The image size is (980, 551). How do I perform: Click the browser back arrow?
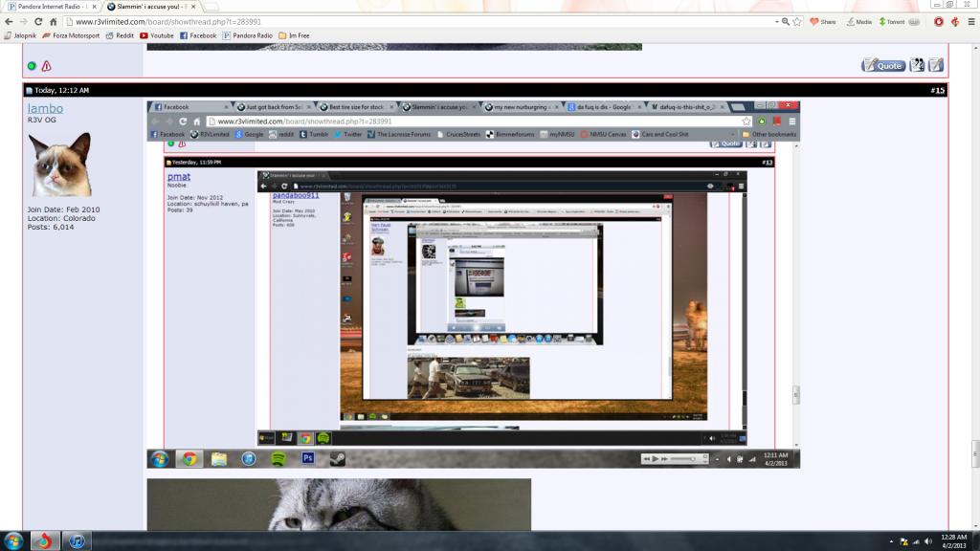click(9, 21)
